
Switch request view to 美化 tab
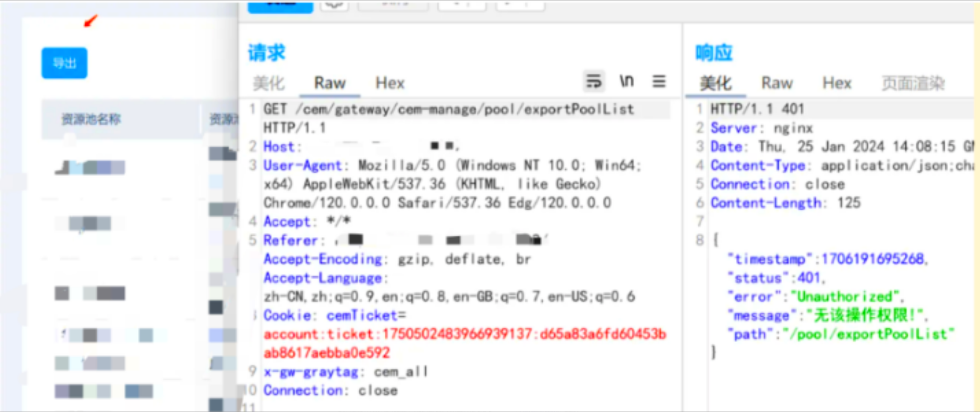268,83
